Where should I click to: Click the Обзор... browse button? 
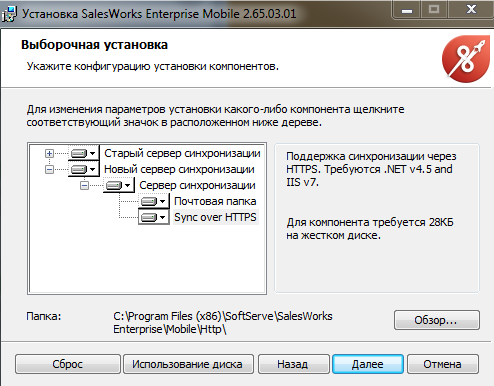[x=437, y=320]
